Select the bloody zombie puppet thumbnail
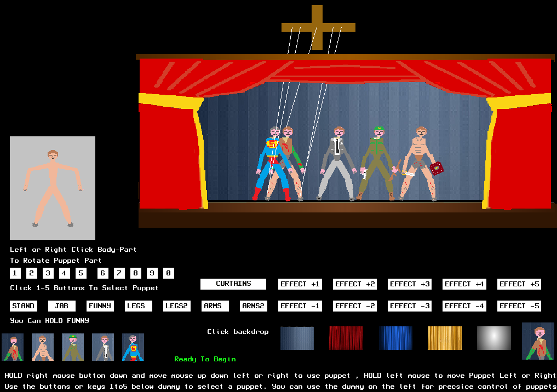This screenshot has height=392, width=557. (13, 347)
